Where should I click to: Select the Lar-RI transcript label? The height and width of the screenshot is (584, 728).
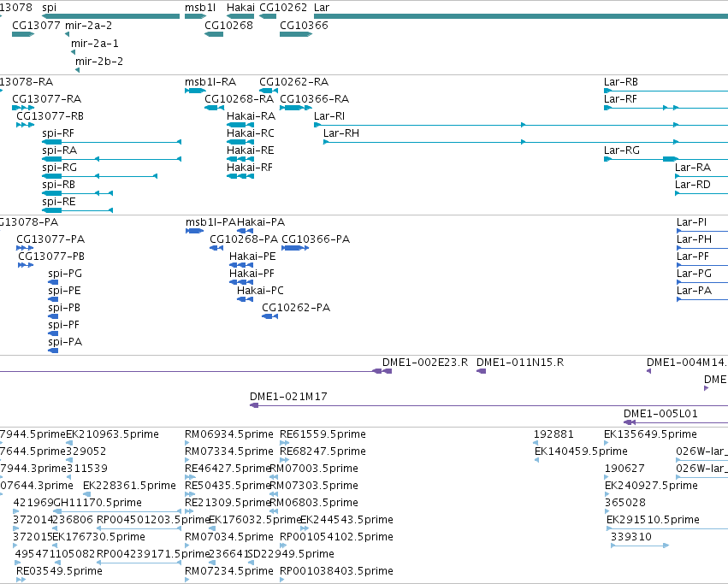(329, 116)
